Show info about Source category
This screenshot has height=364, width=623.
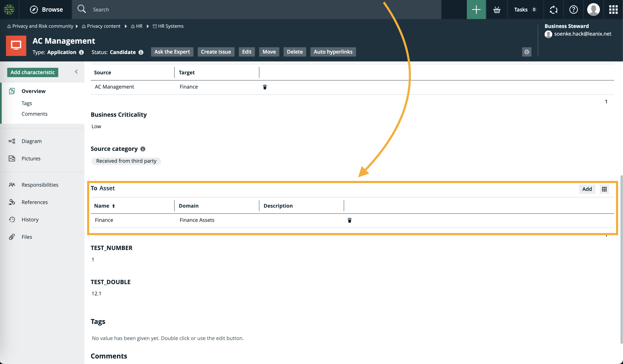tap(143, 149)
